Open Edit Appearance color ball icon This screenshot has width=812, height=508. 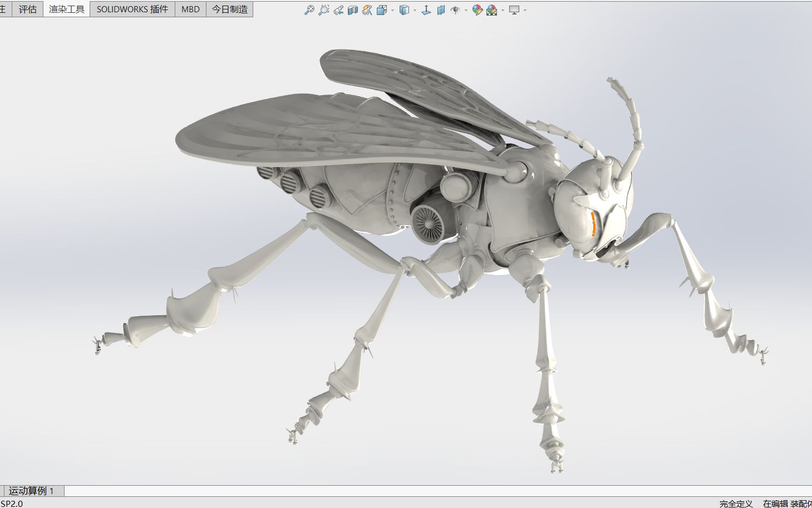(477, 9)
